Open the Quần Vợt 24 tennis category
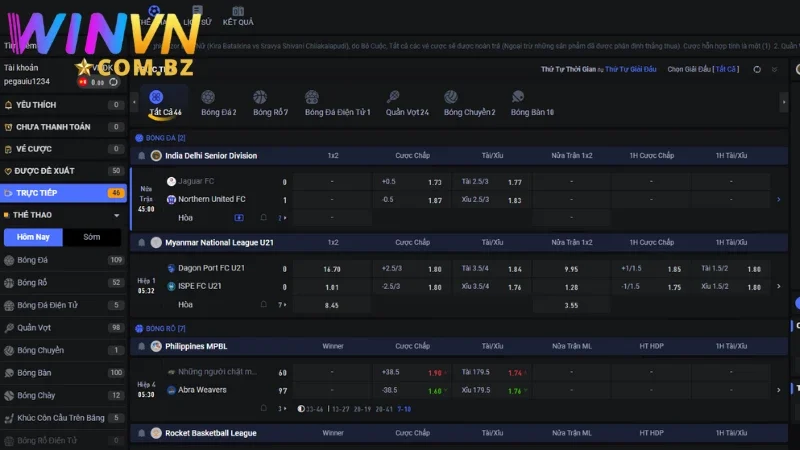Screen dimensions: 800x450 pyautogui.click(x=407, y=103)
